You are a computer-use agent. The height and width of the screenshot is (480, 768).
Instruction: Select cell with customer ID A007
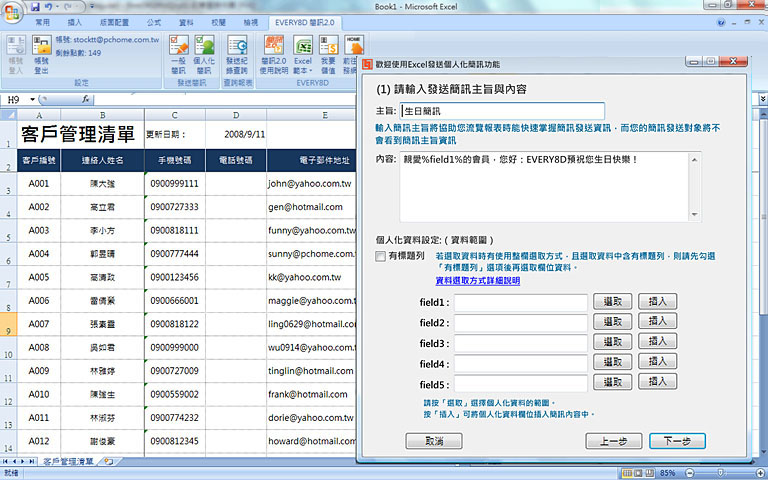click(39, 324)
